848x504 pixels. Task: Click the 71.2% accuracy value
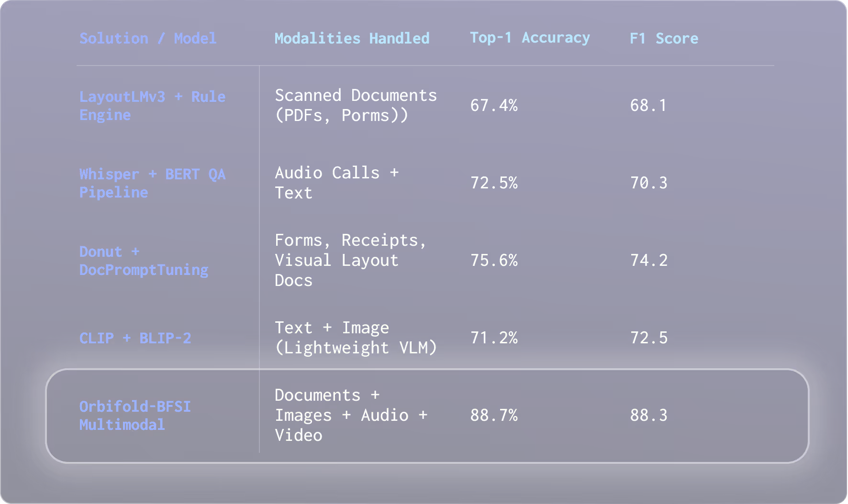pyautogui.click(x=494, y=338)
